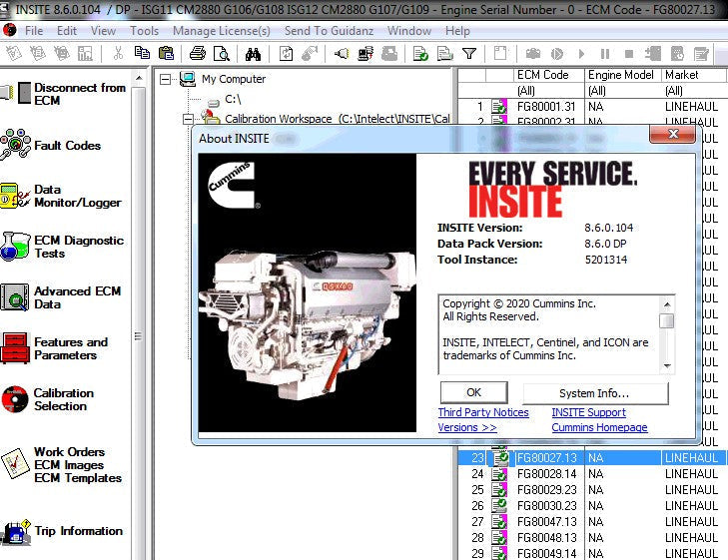Viewport: 728px width, 560px height.
Task: Click the Refresh toolbar icon
Action: 286,54
